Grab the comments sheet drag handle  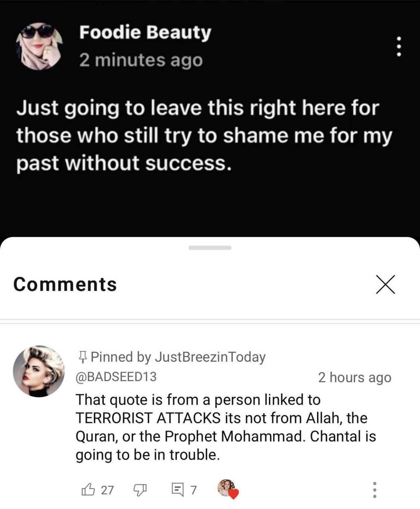[x=210, y=248]
